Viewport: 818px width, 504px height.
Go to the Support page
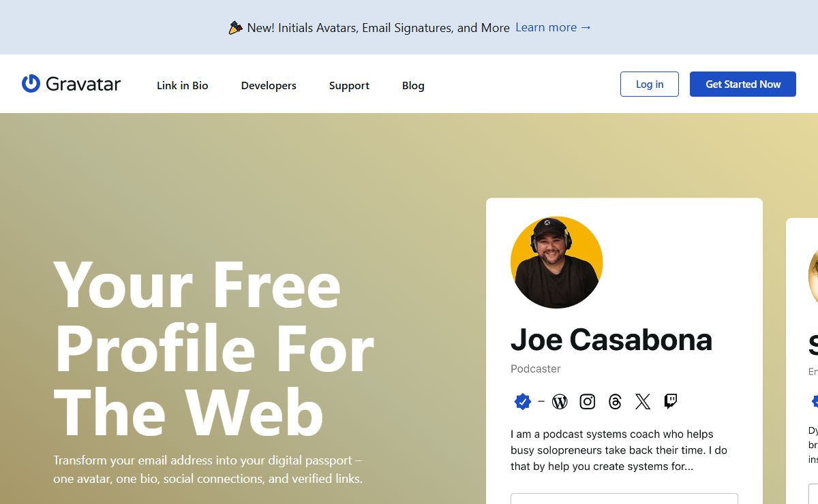click(349, 86)
